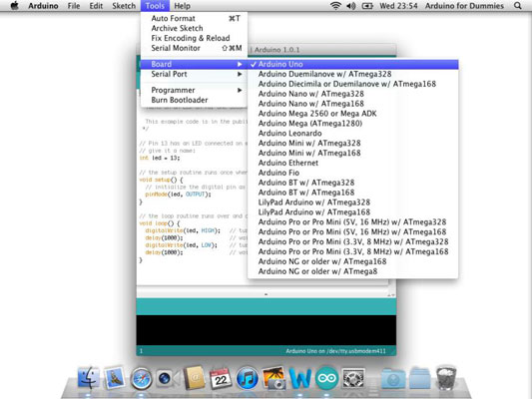Open the first blue folder stack in Dock
The width and height of the screenshot is (532, 399).
393,378
